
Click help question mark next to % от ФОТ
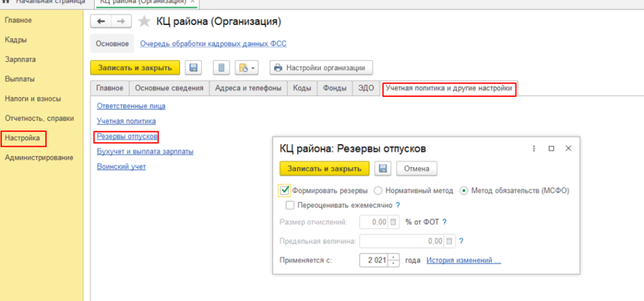point(445,222)
